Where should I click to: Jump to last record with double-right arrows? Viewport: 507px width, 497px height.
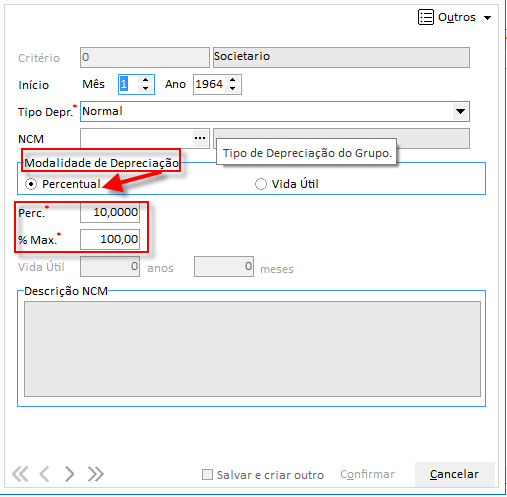(x=96, y=474)
